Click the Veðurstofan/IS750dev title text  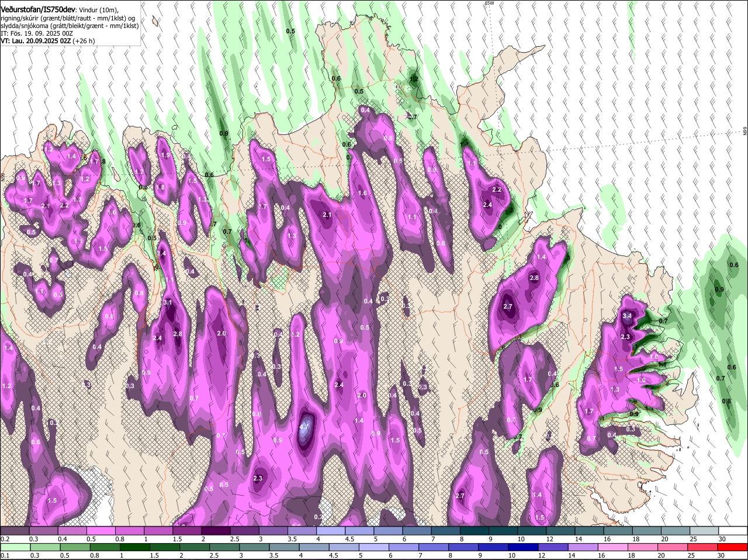tap(38, 9)
